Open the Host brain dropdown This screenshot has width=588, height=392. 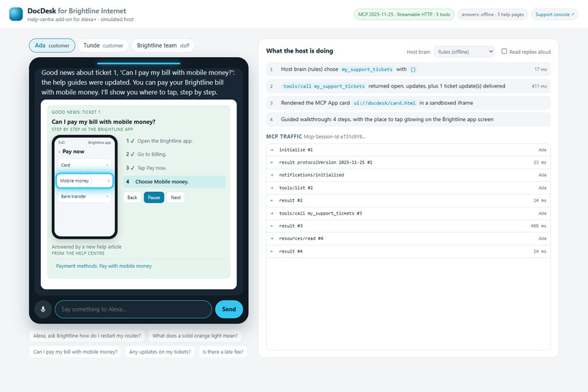pos(464,52)
